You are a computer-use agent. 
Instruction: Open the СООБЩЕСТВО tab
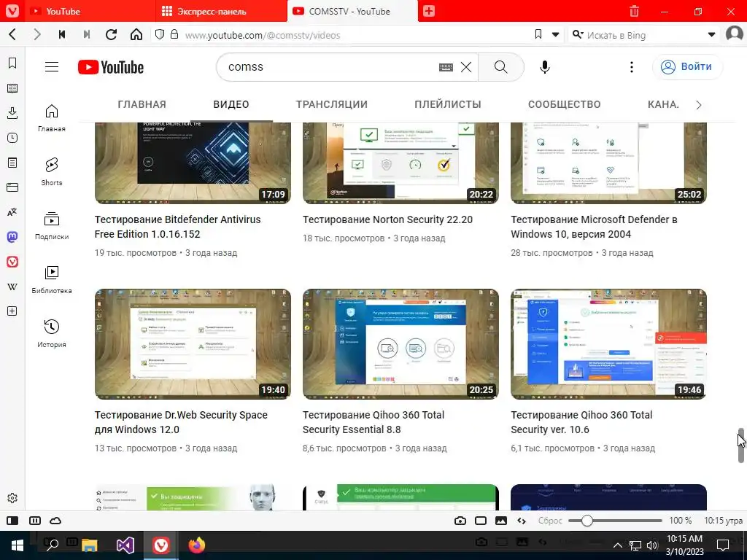point(564,104)
